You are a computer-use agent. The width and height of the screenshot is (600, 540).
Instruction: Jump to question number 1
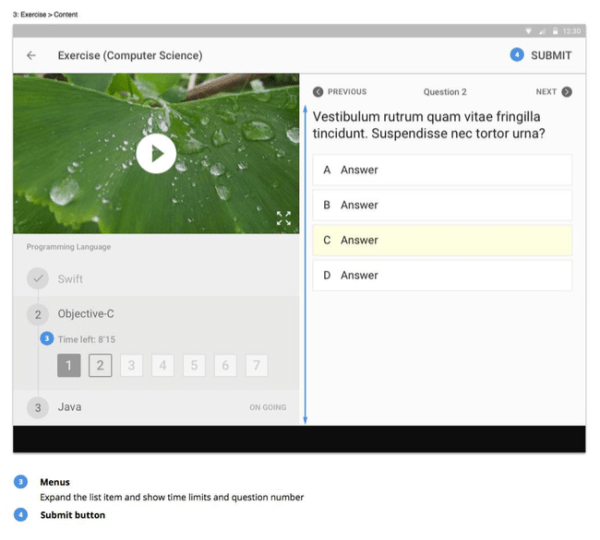[x=68, y=366]
